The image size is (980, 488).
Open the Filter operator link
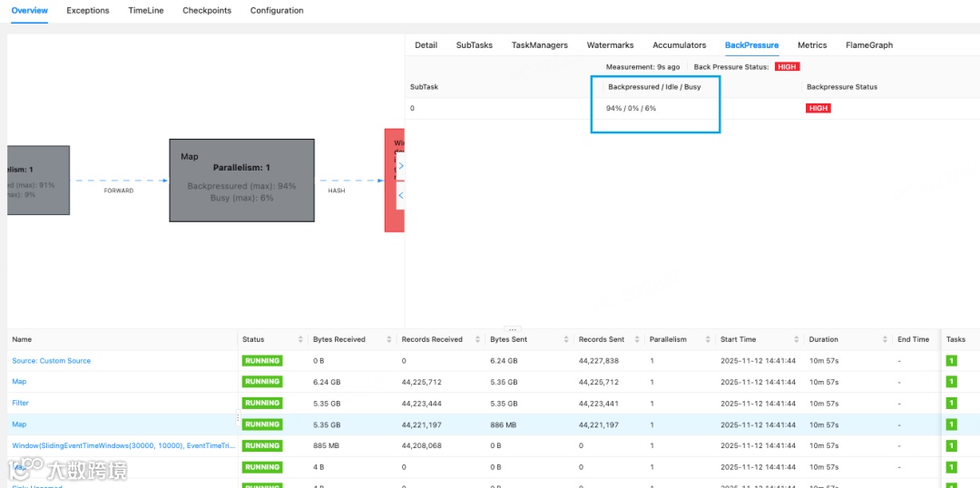(21, 403)
